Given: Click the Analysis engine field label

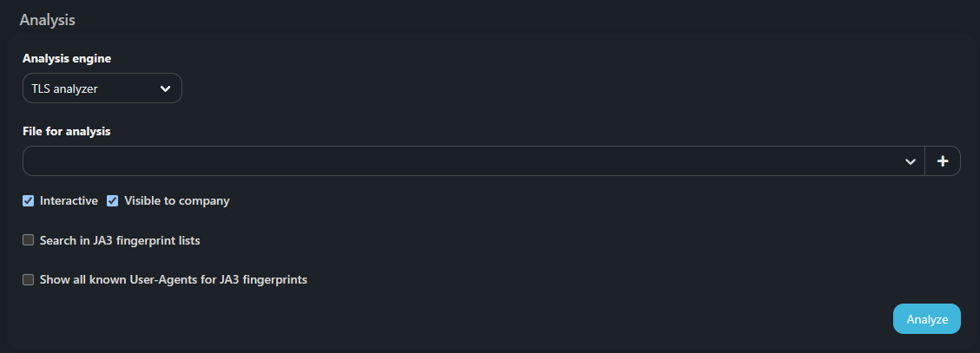Looking at the screenshot, I should pyautogui.click(x=67, y=58).
